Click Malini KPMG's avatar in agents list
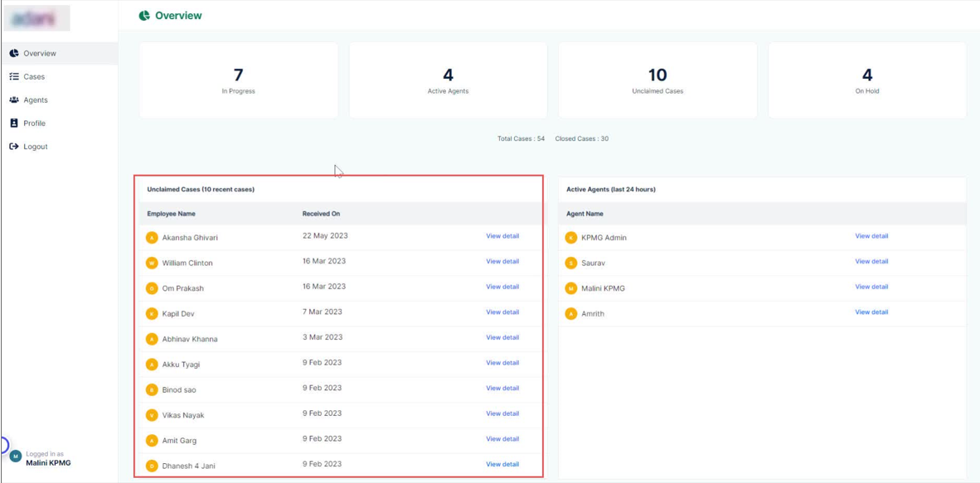 pyautogui.click(x=570, y=288)
